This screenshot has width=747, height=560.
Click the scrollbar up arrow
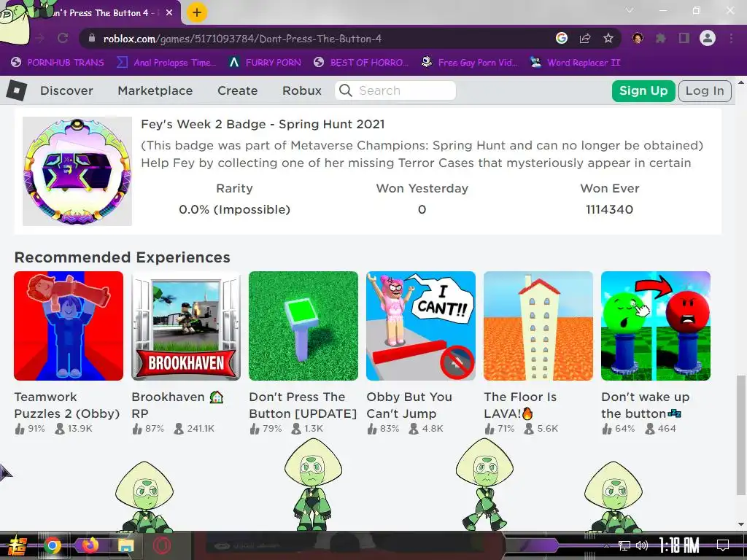click(x=740, y=82)
